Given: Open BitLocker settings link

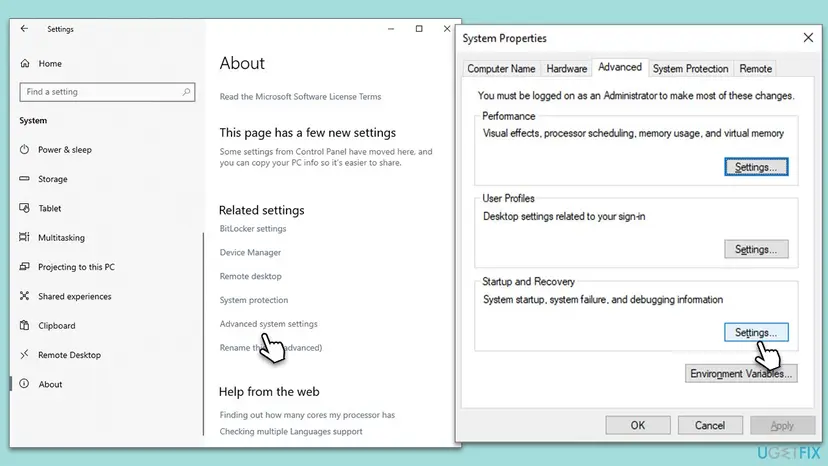Looking at the screenshot, I should coord(253,229).
